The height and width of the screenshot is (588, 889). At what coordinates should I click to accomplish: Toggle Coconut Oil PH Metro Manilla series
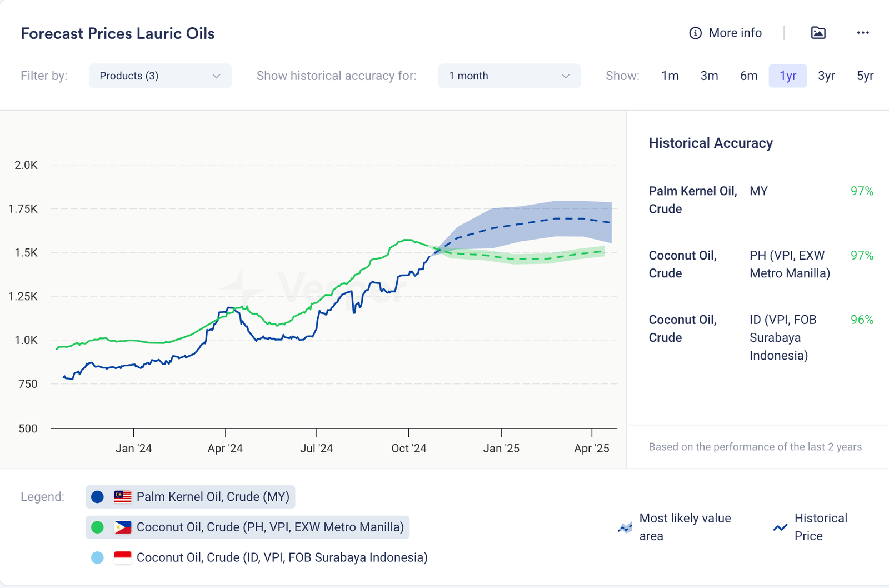pos(269,527)
